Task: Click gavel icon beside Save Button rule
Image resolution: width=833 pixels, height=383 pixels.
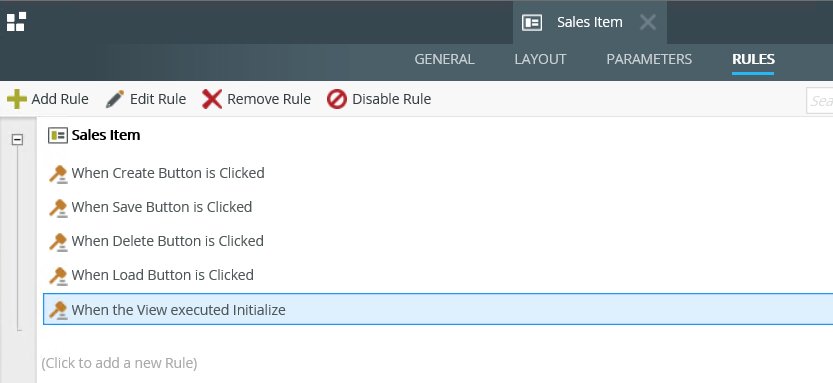Action: (58, 208)
